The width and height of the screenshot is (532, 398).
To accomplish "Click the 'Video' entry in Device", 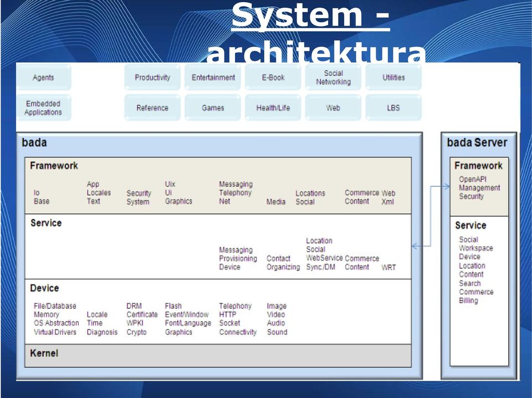I will coord(275,314).
